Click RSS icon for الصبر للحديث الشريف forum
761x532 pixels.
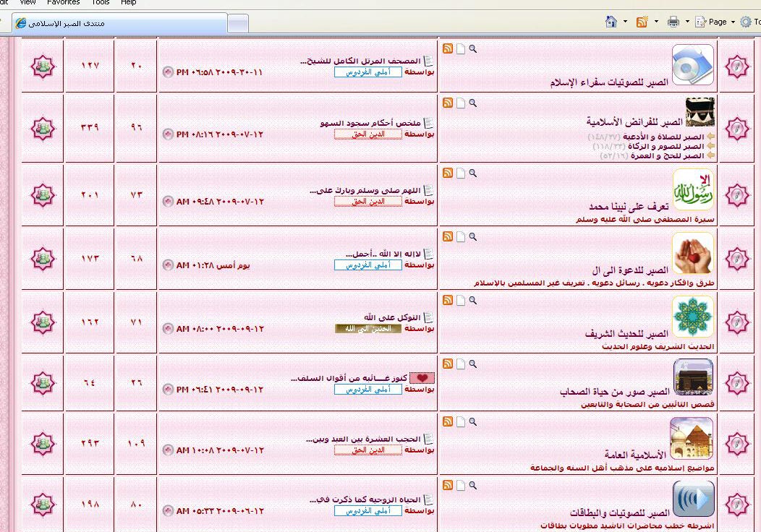448,300
